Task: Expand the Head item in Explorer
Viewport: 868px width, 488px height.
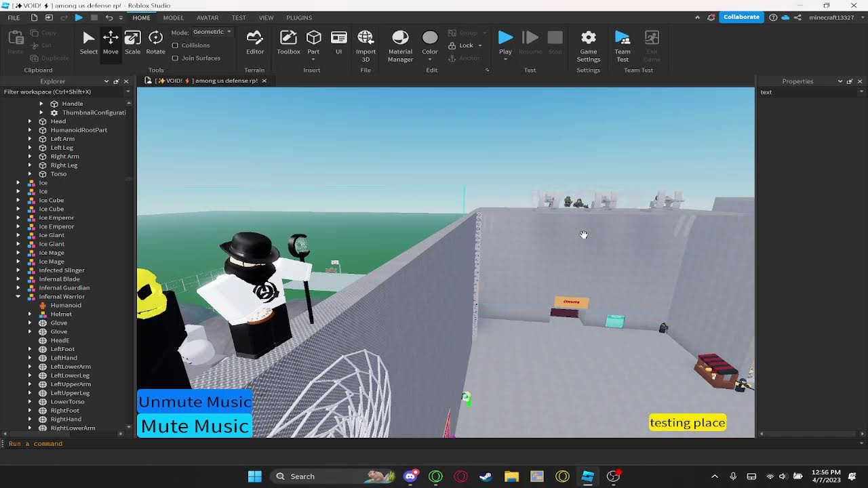Action: tap(29, 121)
